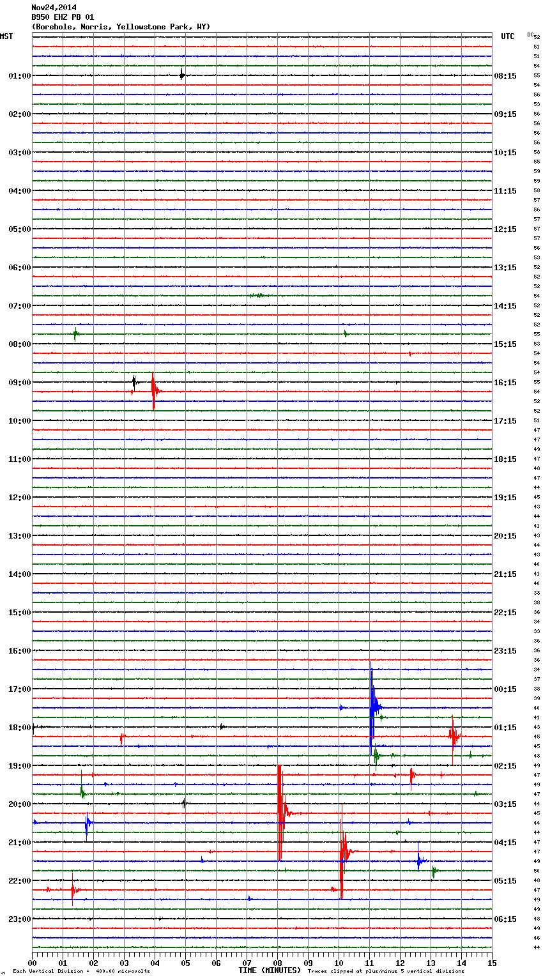Viewport: 543px width, 980px height.
Task: Click the 16:15 UTC time label
Action: pyautogui.click(x=505, y=383)
